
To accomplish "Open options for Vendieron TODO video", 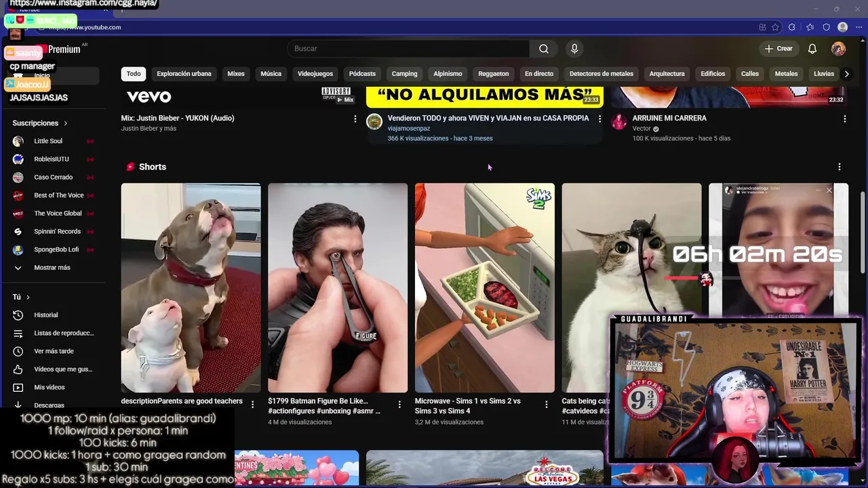I will click(x=599, y=119).
